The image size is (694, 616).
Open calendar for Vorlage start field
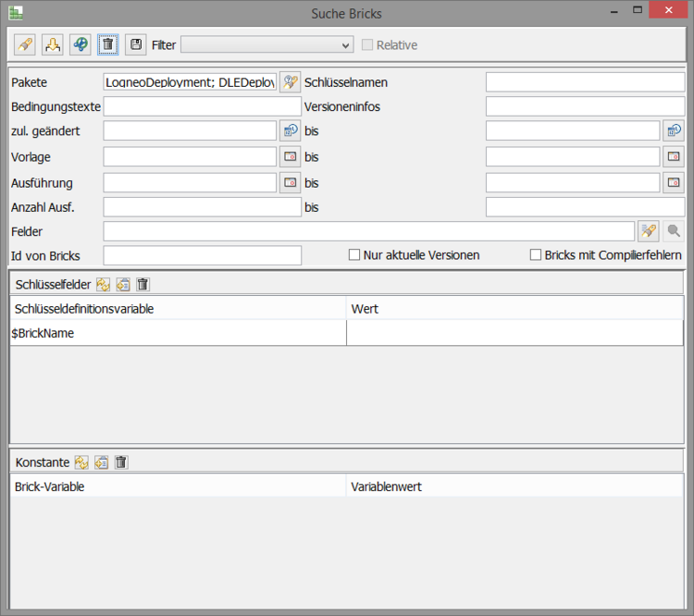tap(291, 157)
